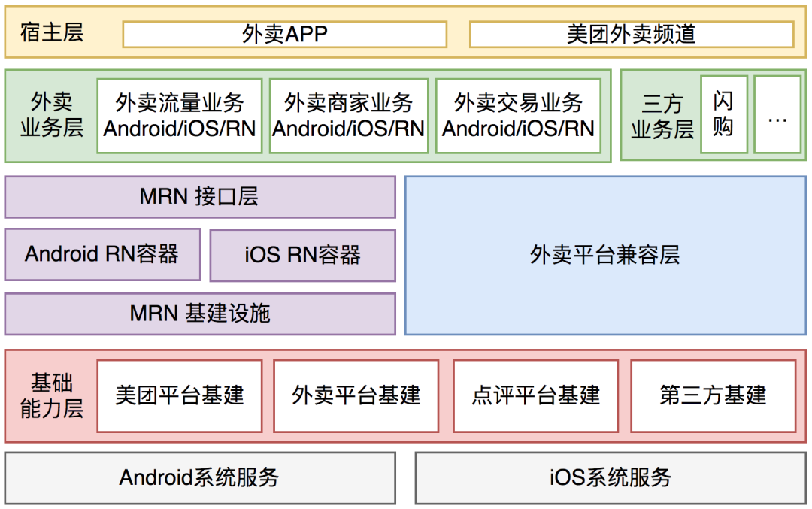Viewport: 812px width, 509px height.
Task: Select the 外卖交易业务 box
Action: coord(518,116)
